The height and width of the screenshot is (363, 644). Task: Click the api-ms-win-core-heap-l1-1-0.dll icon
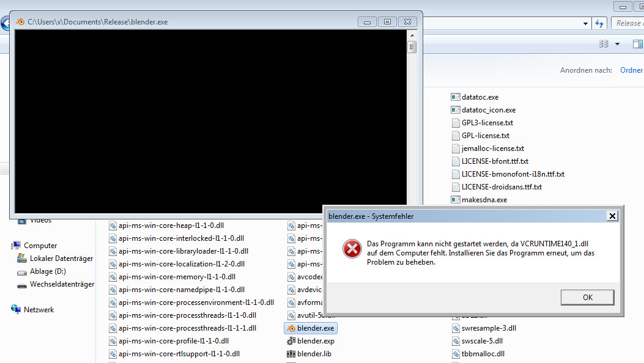[x=113, y=226]
